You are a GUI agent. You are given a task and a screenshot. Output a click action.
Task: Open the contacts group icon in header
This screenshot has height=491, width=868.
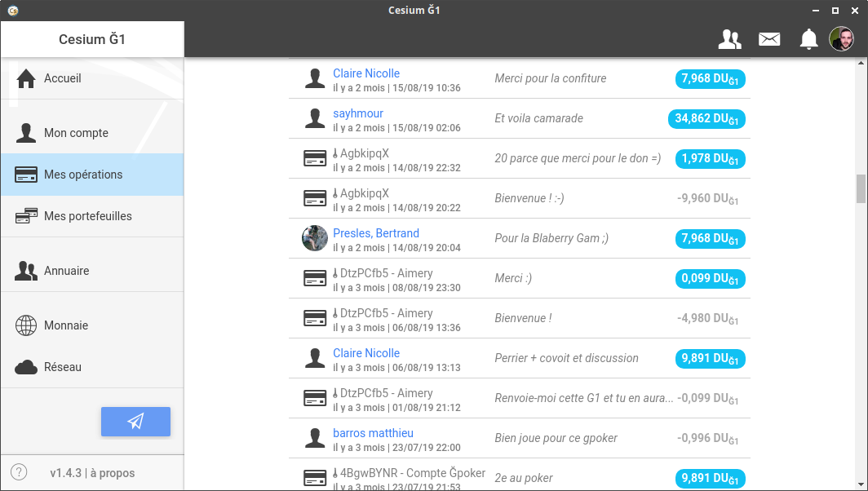tap(729, 39)
